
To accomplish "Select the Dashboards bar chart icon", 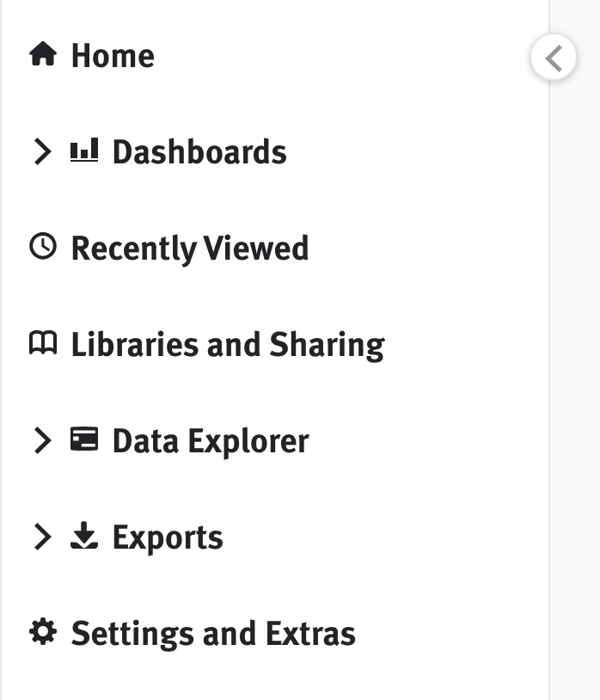I will coord(83,151).
